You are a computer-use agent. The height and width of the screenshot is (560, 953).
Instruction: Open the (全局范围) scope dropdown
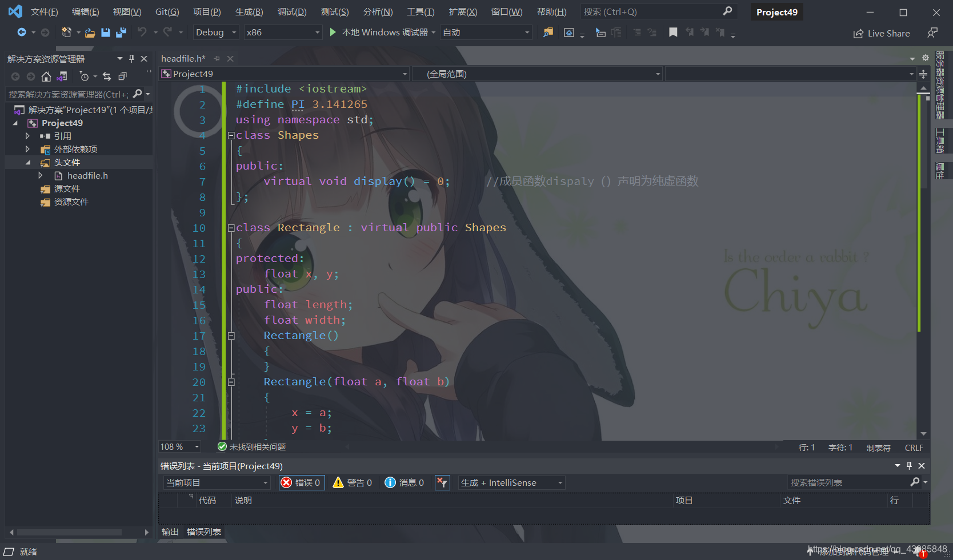tap(537, 74)
